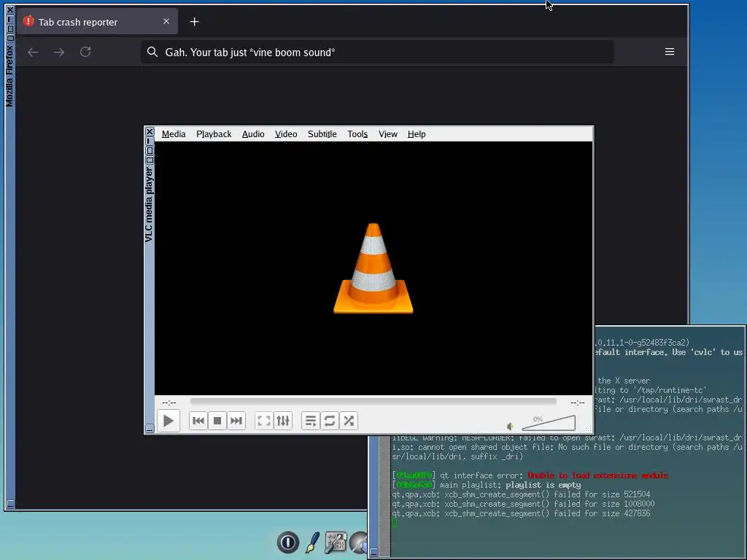The width and height of the screenshot is (747, 560).
Task: Click the search magnifier in Firefox address bar
Action: tap(152, 52)
